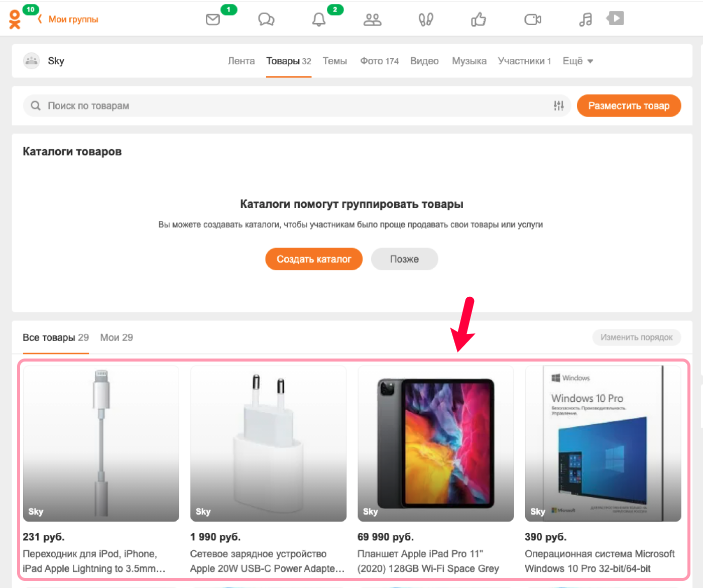The height and width of the screenshot is (588, 703).
Task: Open the Участники tab
Action: point(524,61)
